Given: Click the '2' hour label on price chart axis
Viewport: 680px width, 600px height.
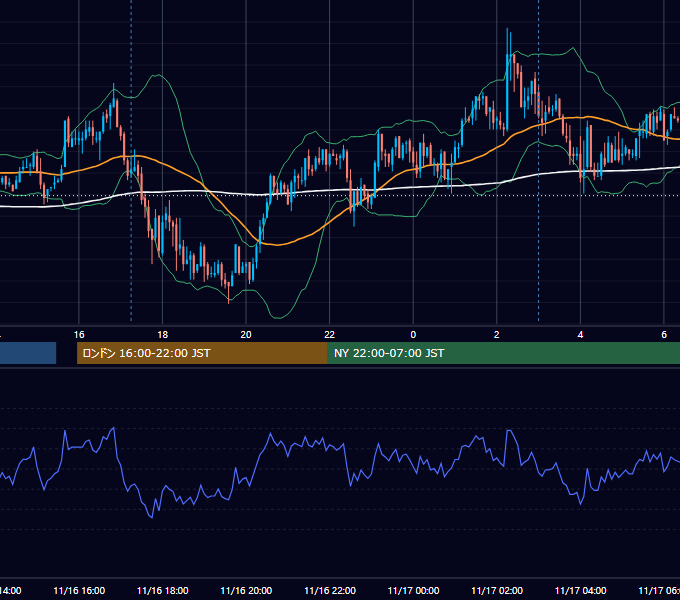Looking at the screenshot, I should pyautogui.click(x=497, y=335).
